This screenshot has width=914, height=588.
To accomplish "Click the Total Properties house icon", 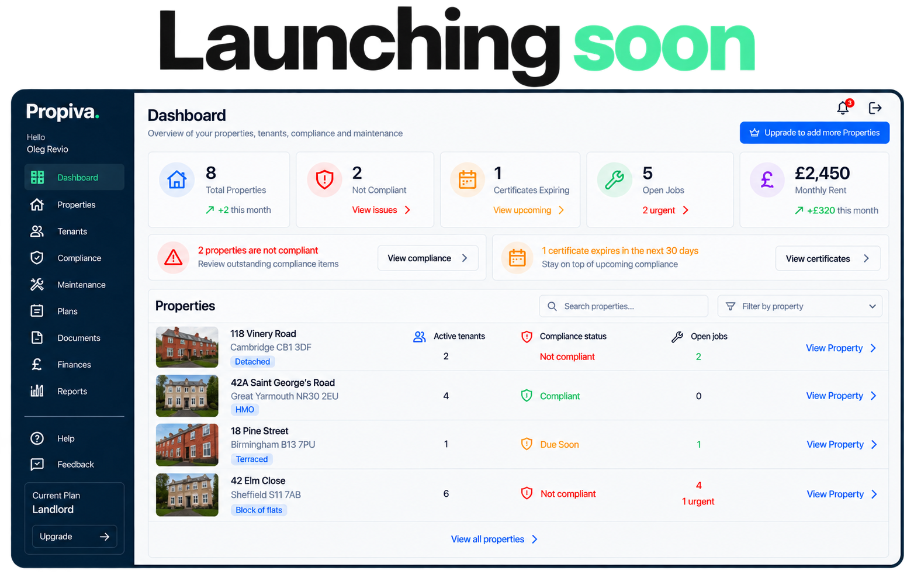I will pyautogui.click(x=177, y=179).
